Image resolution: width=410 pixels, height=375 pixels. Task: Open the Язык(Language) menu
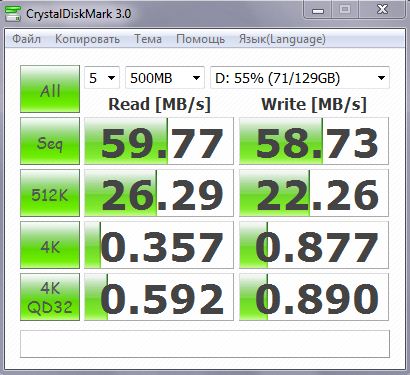pos(282,39)
